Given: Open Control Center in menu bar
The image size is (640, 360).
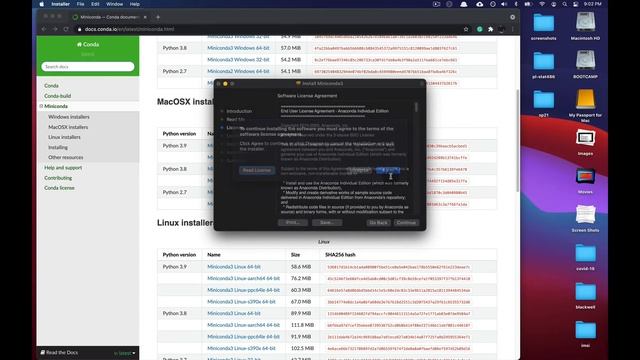Looking at the screenshot, I should (576, 4).
